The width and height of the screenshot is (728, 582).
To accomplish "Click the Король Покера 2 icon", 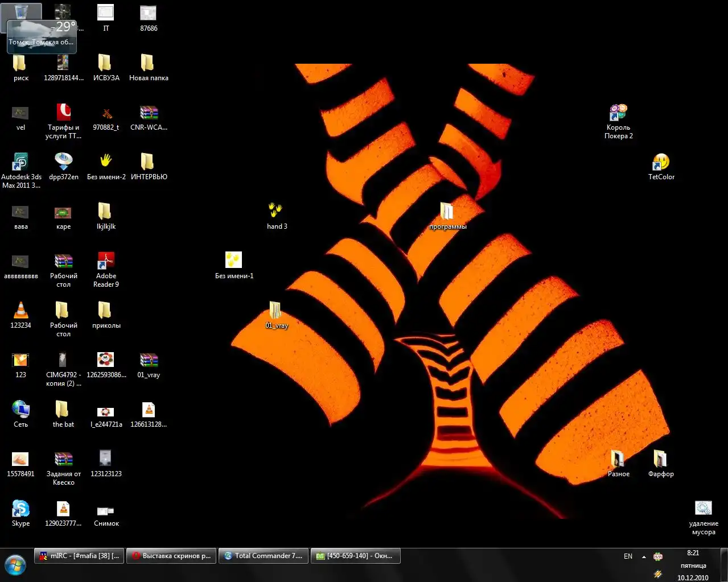I will tap(618, 113).
